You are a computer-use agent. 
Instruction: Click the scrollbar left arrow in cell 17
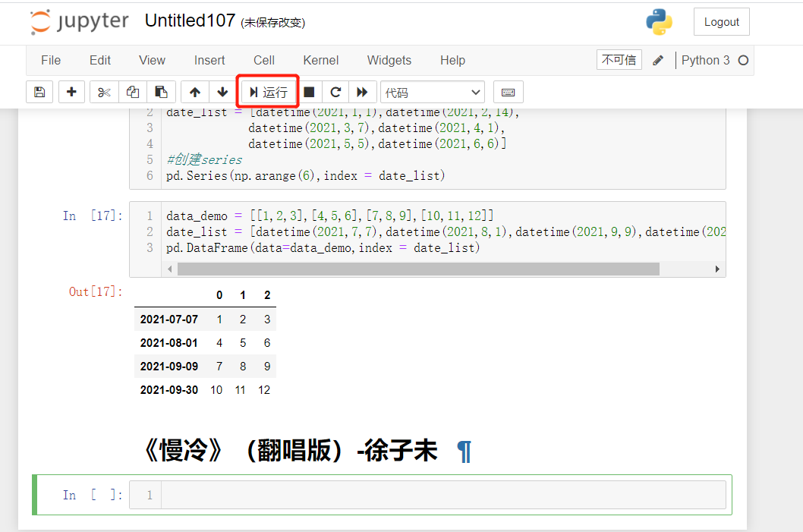[169, 269]
